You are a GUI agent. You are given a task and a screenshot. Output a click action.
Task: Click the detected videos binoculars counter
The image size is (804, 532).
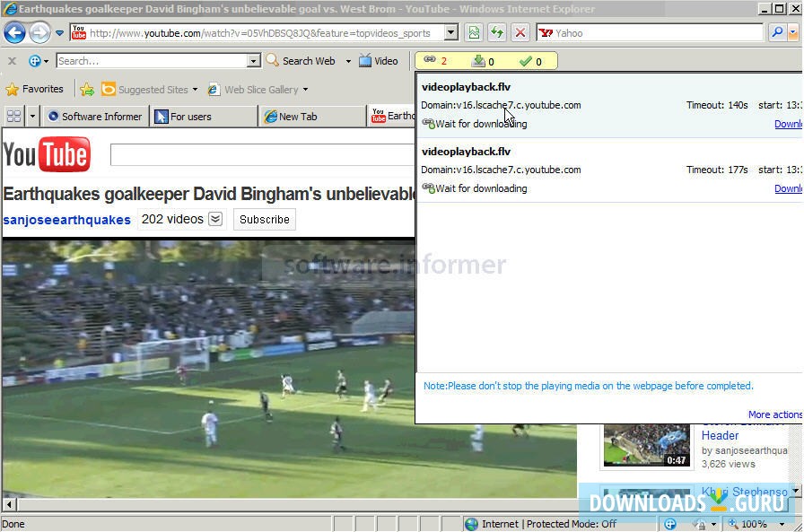(435, 61)
